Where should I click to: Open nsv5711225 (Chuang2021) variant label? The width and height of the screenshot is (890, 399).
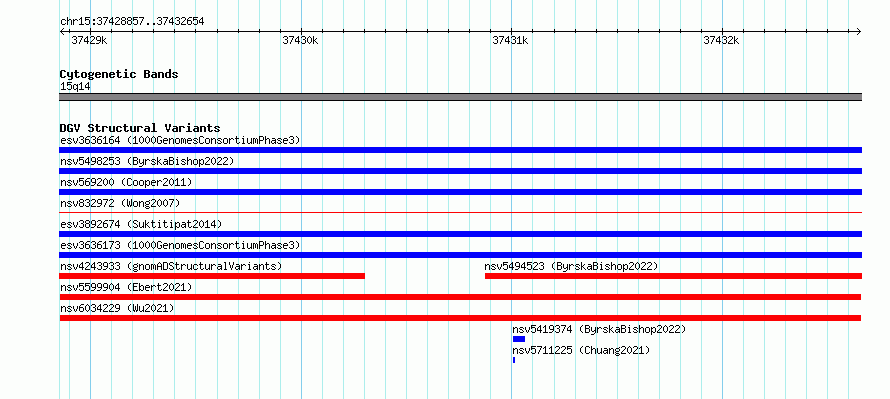581,350
